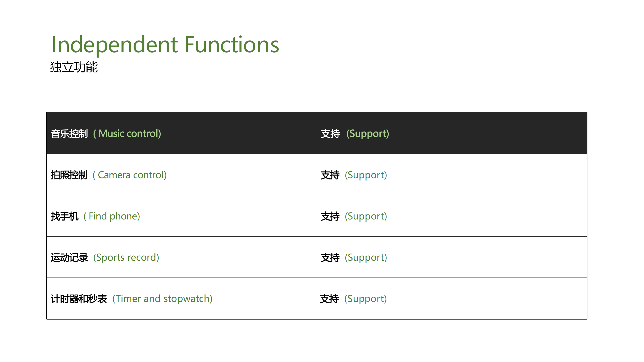
Task: Select the 拍照控制 Chinese label
Action: click(x=69, y=175)
